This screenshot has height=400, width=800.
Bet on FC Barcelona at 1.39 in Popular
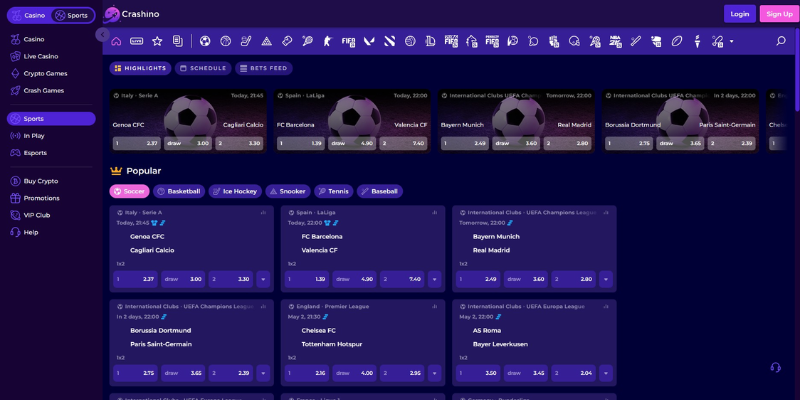point(307,279)
